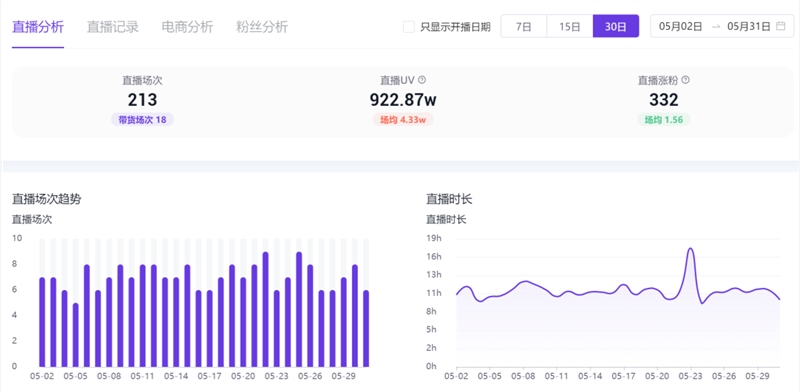
Task: Click the 05-23 peak on 直播时长 line
Action: point(691,249)
